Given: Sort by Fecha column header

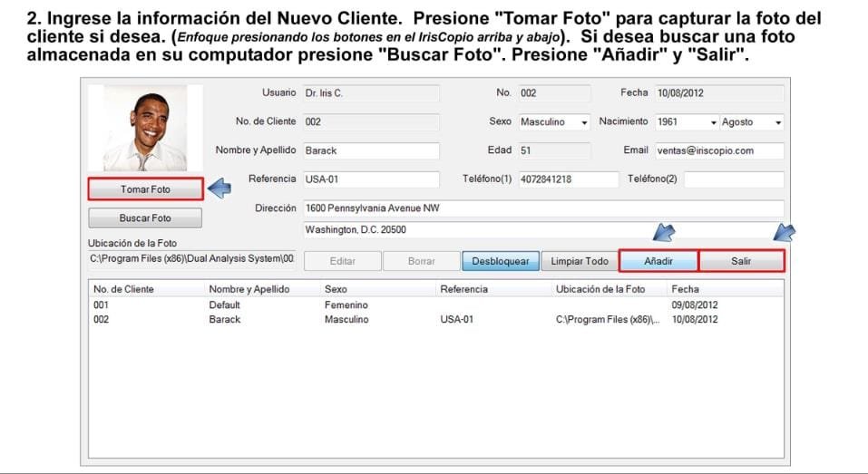Looking at the screenshot, I should coord(685,289).
